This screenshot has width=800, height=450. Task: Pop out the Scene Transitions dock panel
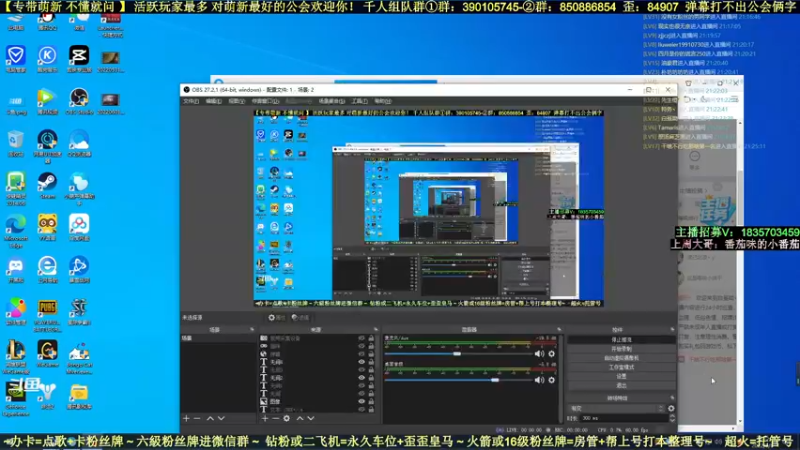[x=672, y=398]
